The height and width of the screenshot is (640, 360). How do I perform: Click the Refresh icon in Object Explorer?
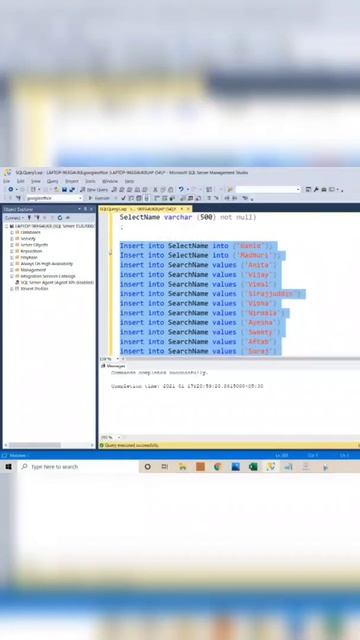[x=60, y=218]
